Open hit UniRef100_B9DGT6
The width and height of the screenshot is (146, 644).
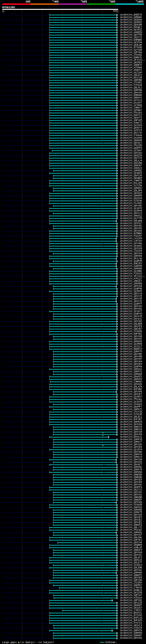pos(131,15)
